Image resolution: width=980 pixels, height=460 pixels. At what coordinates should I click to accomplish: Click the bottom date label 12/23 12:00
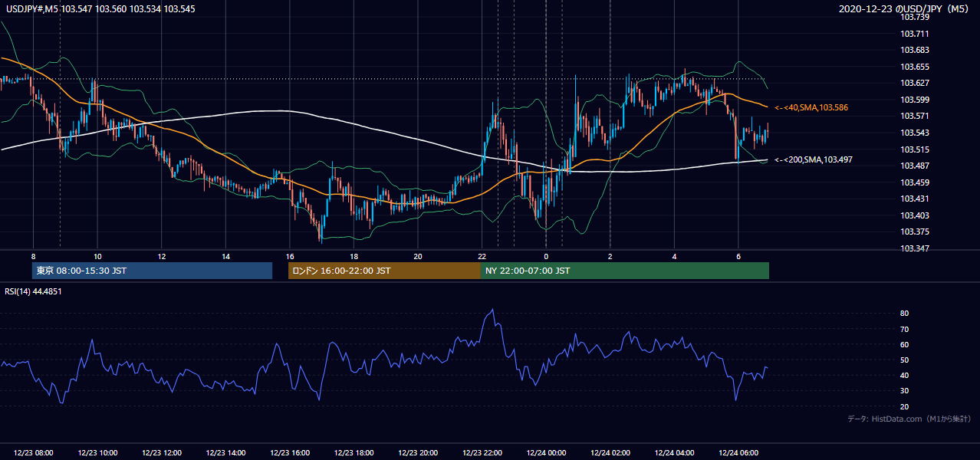click(161, 453)
